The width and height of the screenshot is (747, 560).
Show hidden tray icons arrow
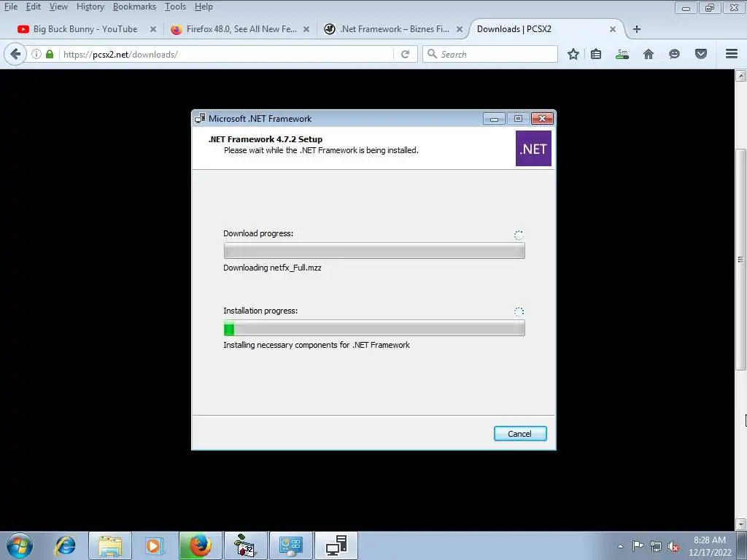click(620, 546)
